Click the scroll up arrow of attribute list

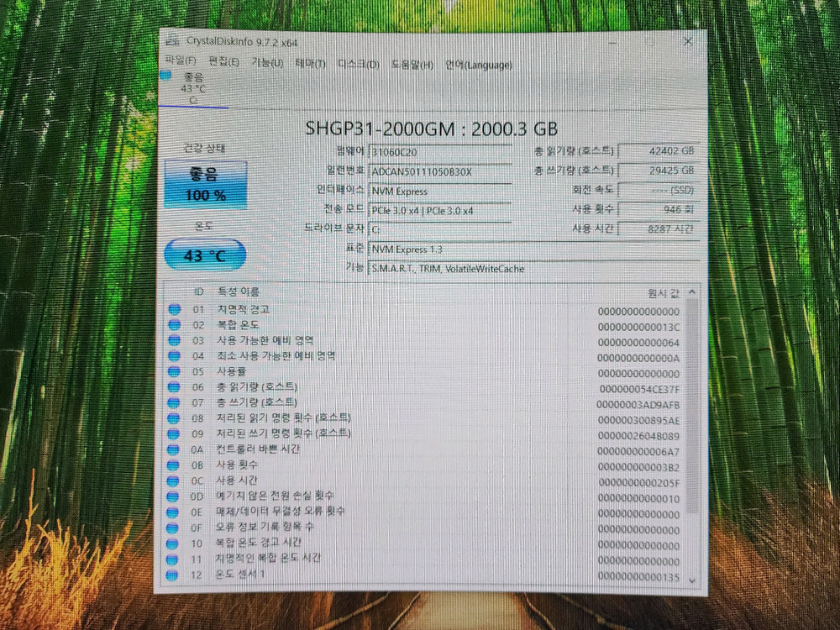click(691, 292)
